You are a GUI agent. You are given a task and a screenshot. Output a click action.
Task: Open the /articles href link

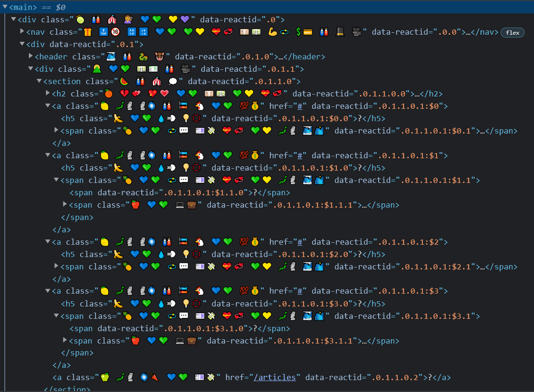pos(276,377)
